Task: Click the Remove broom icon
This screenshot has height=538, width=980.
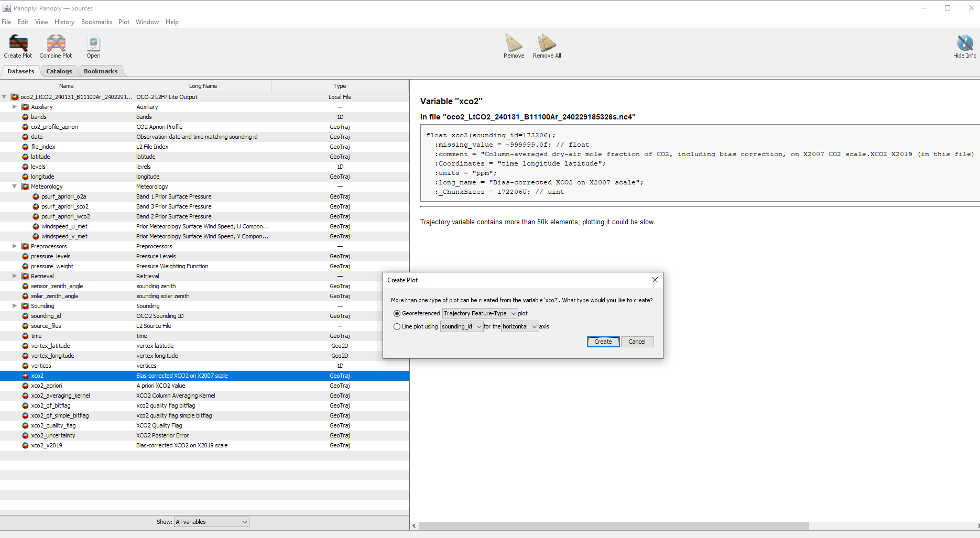Action: pos(514,42)
